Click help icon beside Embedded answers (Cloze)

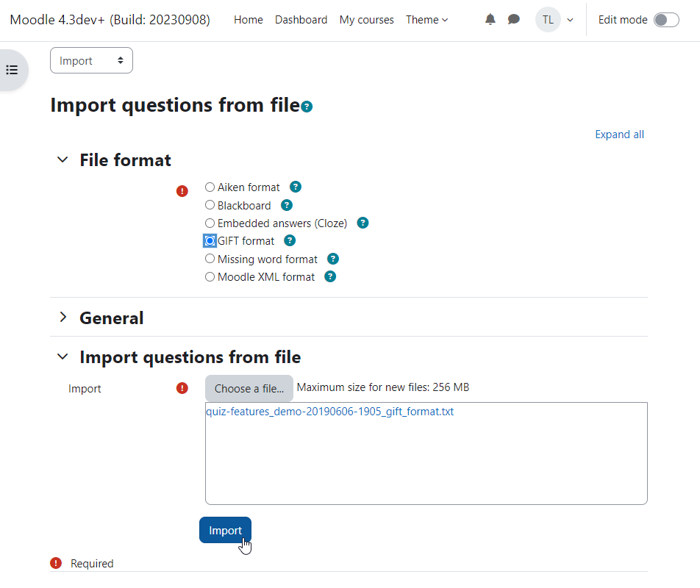click(363, 223)
